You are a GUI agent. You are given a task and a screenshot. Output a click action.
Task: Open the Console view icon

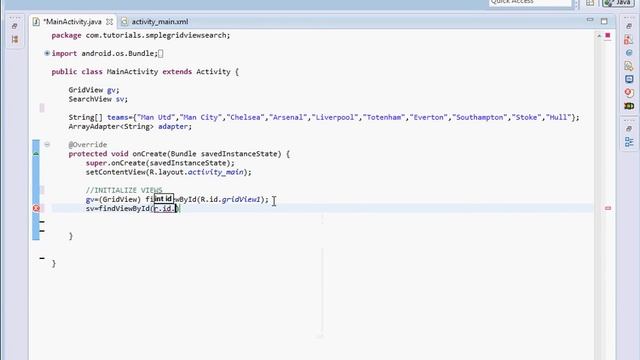tap(629, 79)
